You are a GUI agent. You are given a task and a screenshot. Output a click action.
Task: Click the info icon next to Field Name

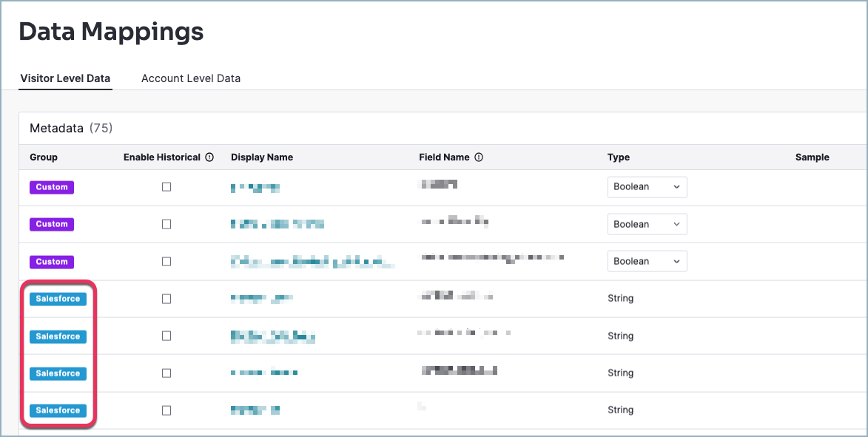[477, 157]
